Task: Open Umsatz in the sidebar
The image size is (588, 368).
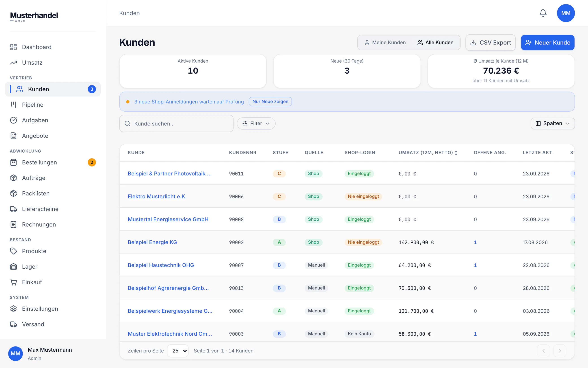Action: click(x=53, y=63)
